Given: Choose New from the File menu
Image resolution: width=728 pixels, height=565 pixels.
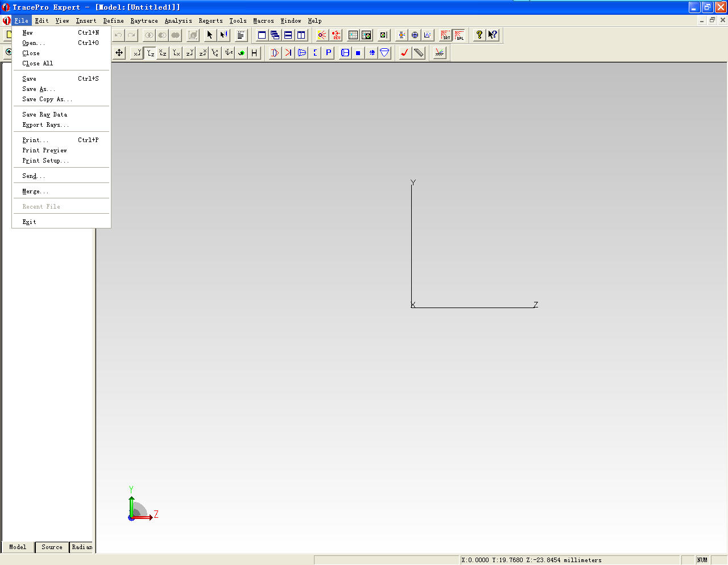Looking at the screenshot, I should pyautogui.click(x=61, y=33).
